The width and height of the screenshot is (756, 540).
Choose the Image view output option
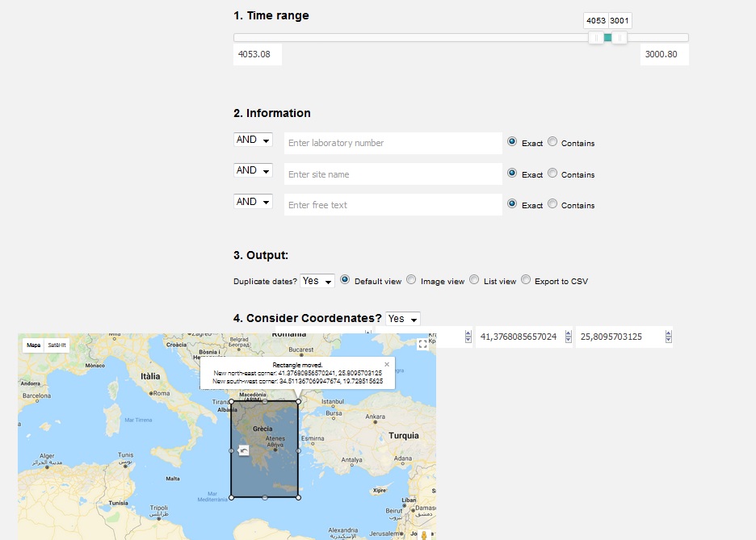411,280
